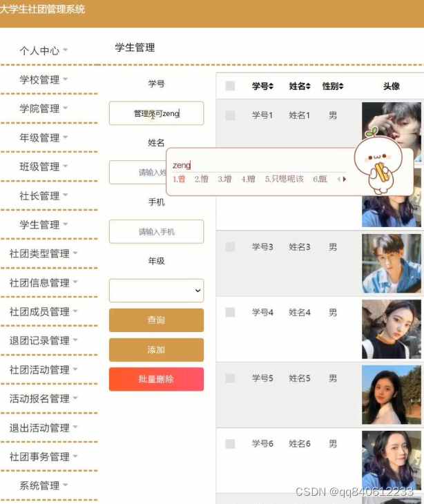Screen dimensions: 424x504
Task: Focus the 请输入手机 phone input field
Action: click(x=156, y=231)
